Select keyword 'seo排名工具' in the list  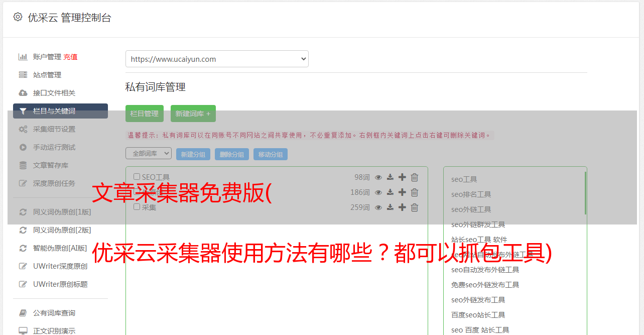[471, 194]
